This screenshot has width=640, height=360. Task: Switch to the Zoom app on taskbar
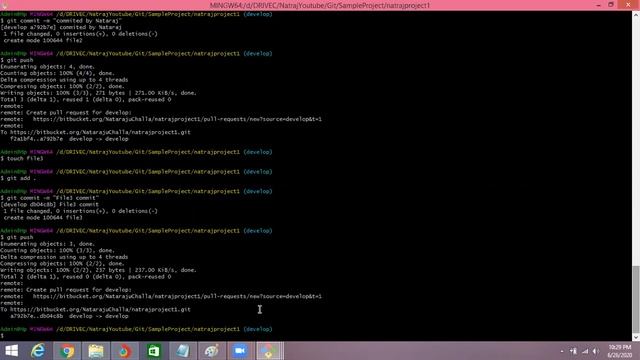[240, 351]
